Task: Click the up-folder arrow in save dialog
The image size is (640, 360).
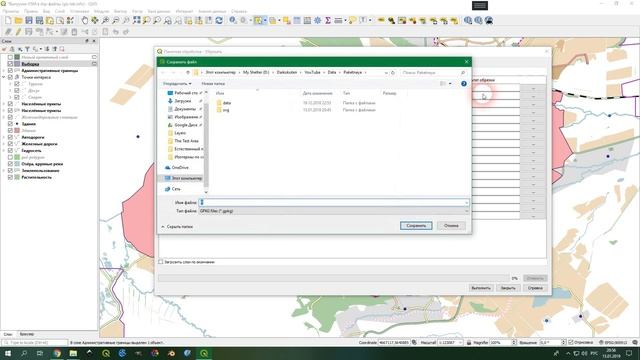Action: [188, 72]
